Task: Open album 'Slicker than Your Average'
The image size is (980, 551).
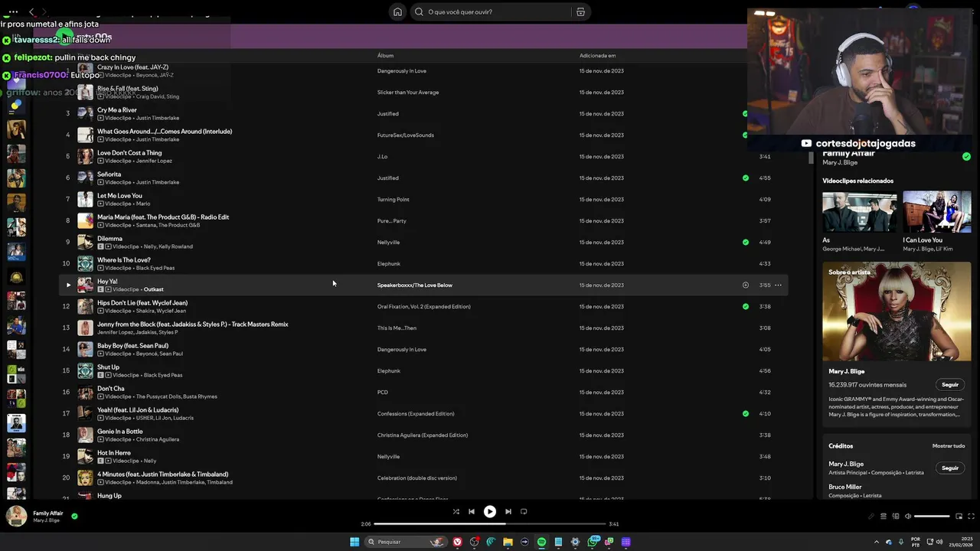Action: click(x=407, y=92)
